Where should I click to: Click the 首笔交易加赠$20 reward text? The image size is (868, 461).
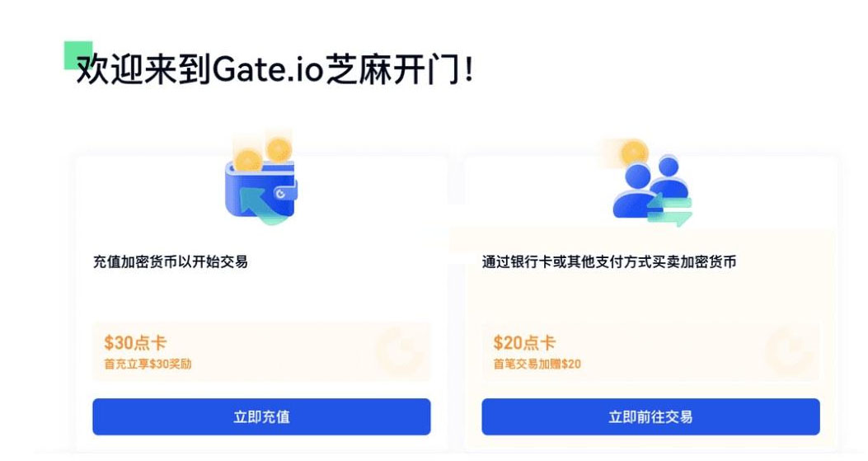click(x=537, y=364)
